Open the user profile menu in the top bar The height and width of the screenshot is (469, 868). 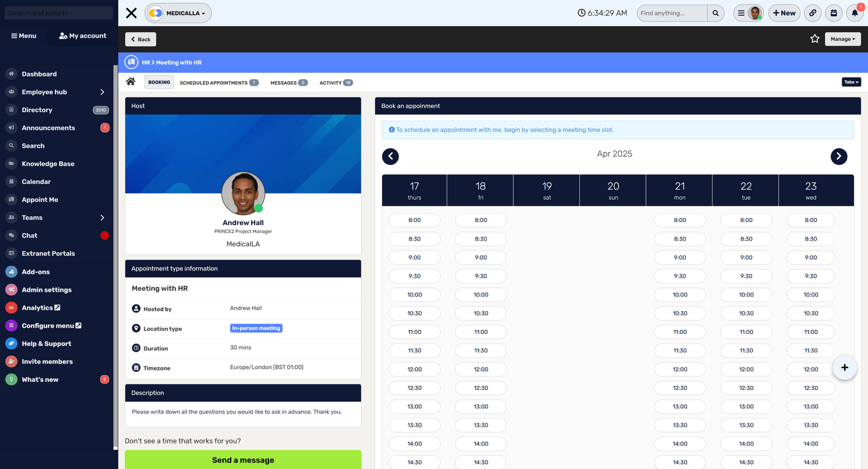[x=749, y=13]
